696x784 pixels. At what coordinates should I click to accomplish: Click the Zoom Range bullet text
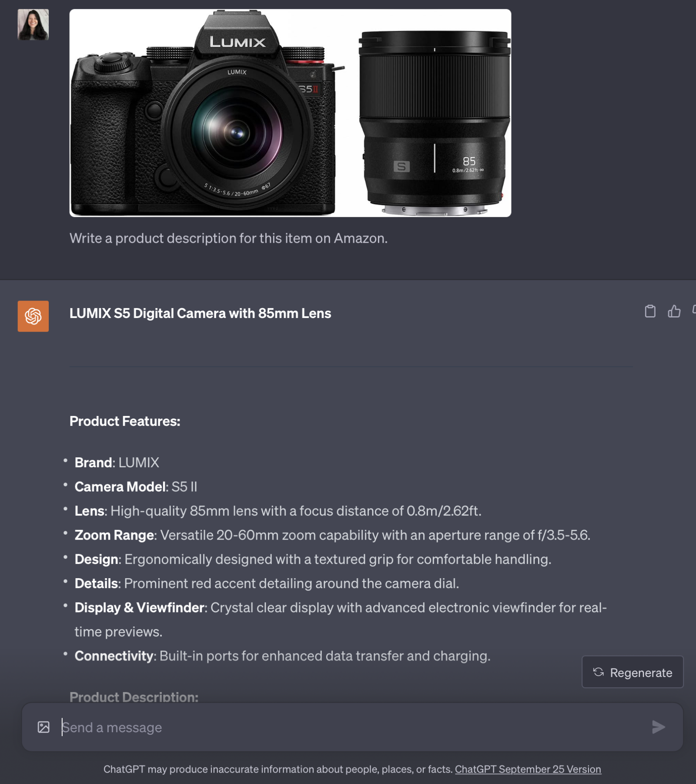point(332,535)
